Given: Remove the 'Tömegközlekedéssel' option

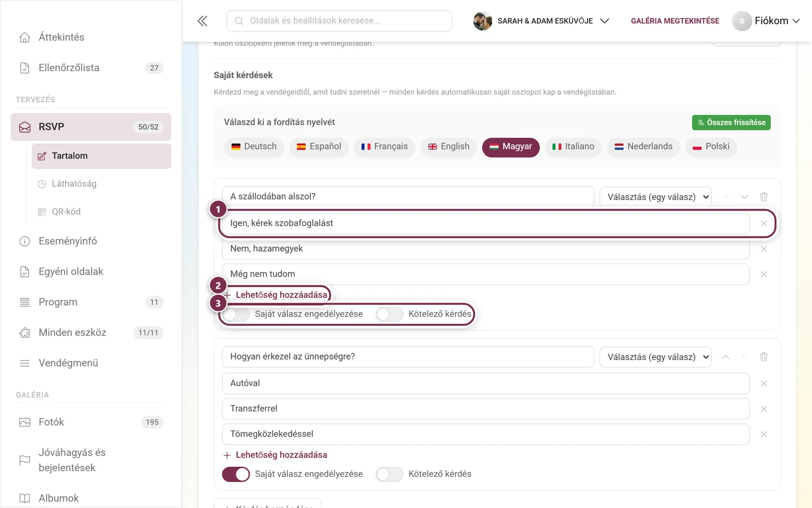Looking at the screenshot, I should pos(764,435).
